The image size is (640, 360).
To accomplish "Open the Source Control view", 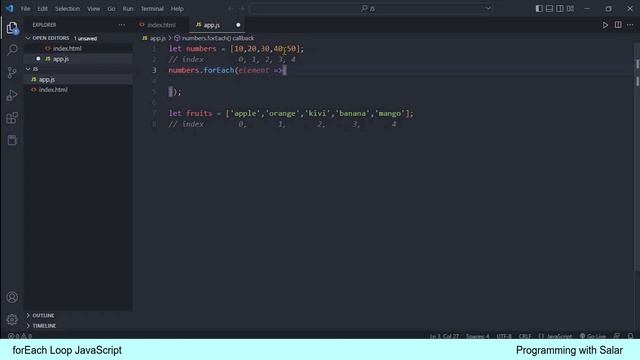I will (12, 73).
